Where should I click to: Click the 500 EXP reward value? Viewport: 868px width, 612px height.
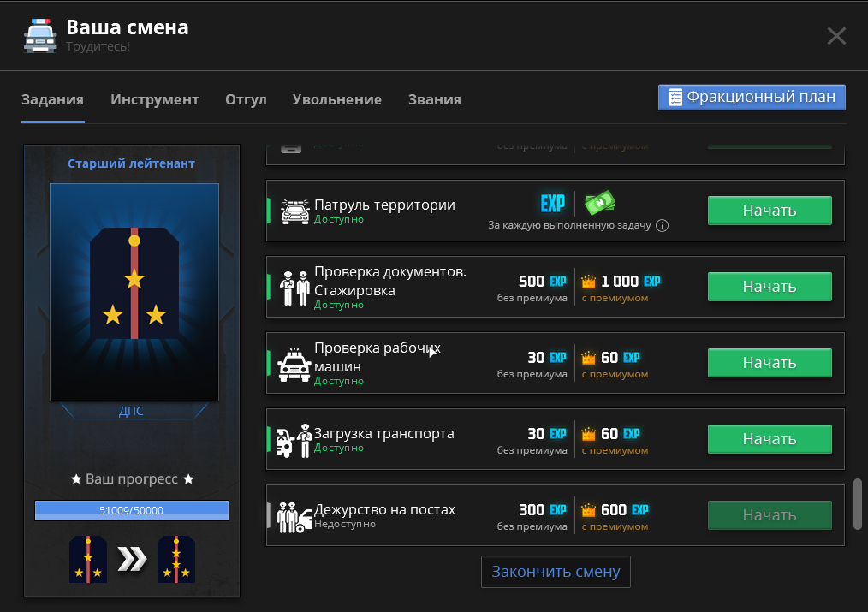coord(543,281)
